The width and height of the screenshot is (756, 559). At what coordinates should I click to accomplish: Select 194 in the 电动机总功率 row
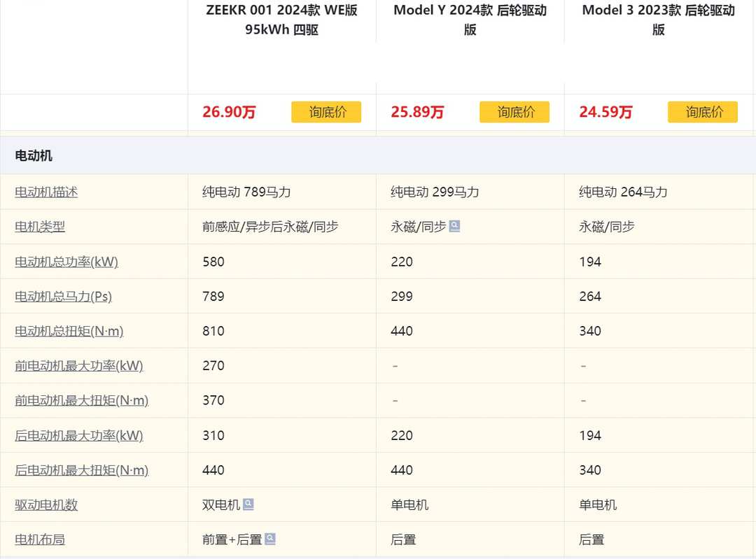[x=590, y=262]
